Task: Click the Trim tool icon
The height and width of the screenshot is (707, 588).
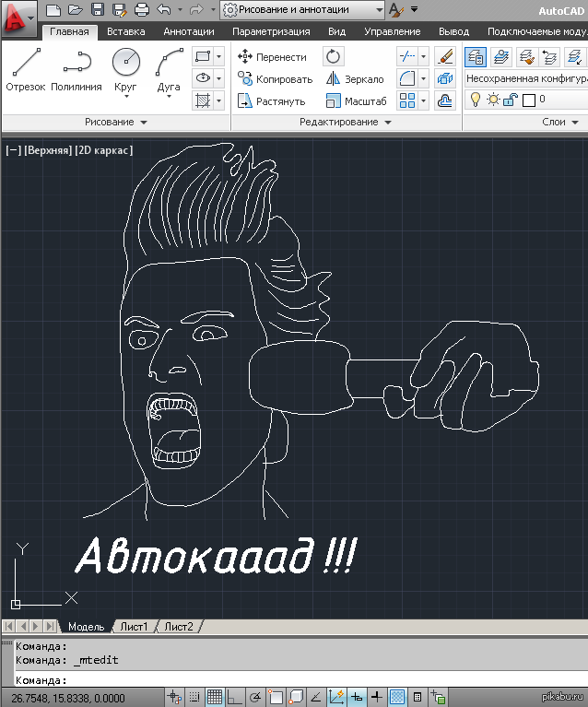Action: click(407, 56)
